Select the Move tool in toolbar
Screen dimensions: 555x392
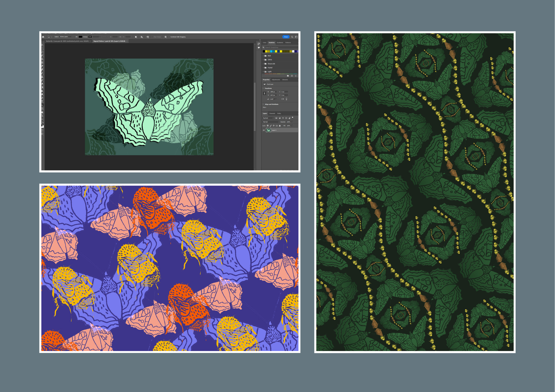[42, 45]
